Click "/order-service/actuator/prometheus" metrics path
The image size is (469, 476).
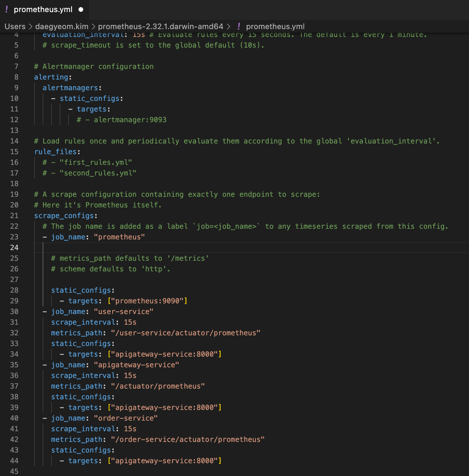click(188, 439)
